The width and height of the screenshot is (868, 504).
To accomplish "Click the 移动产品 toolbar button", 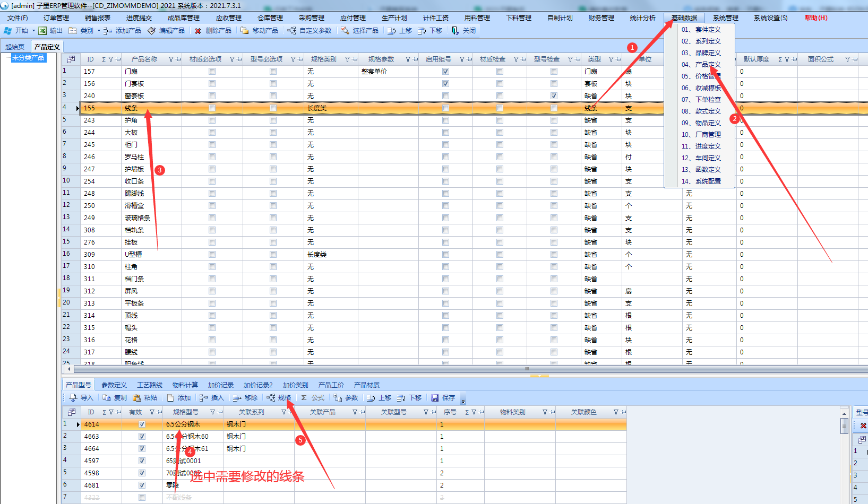I will (259, 31).
